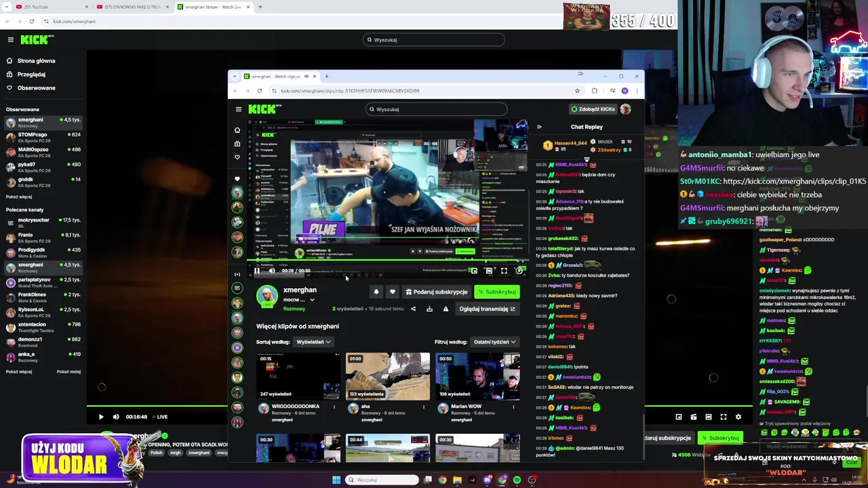Click Wyszukaj search in back Kick window
Screen dimensions: 868x488
[x=434, y=40]
